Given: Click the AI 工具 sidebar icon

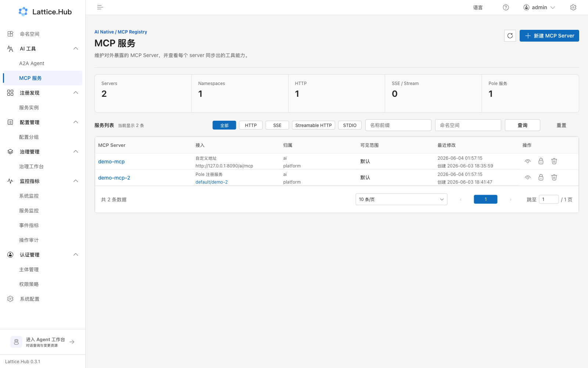Looking at the screenshot, I should pos(10,49).
